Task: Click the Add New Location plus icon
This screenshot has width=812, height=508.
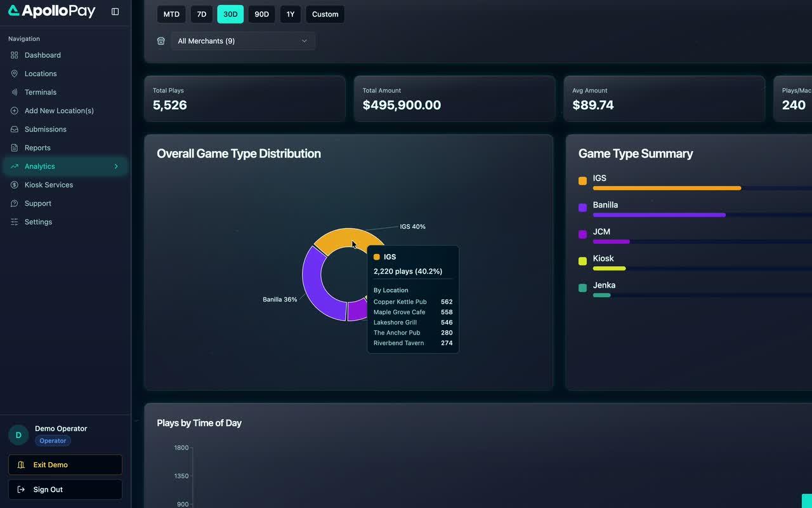Action: (15, 110)
